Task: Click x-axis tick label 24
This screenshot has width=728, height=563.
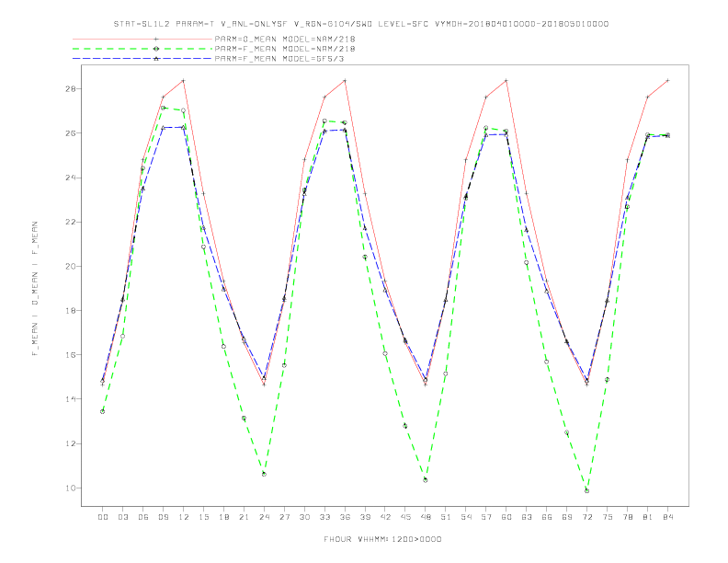Action: click(x=264, y=517)
